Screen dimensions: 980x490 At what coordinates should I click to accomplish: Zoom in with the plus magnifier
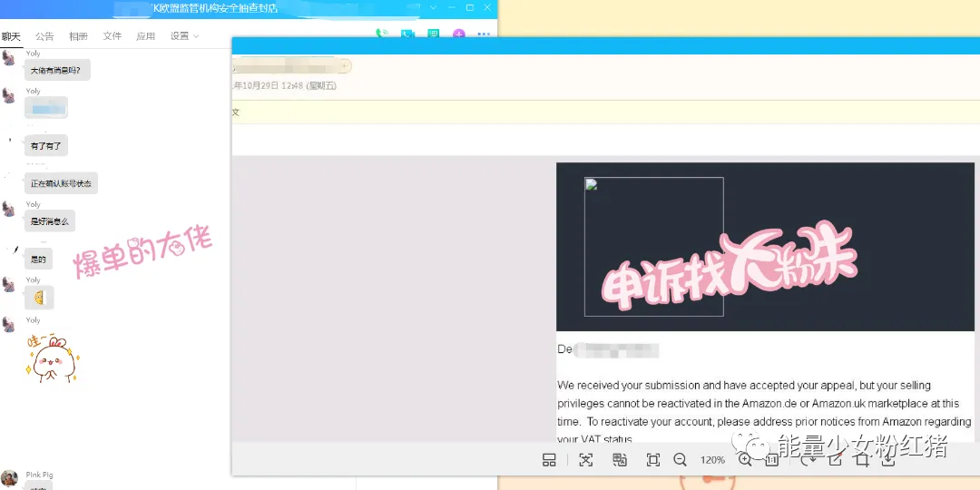click(745, 460)
